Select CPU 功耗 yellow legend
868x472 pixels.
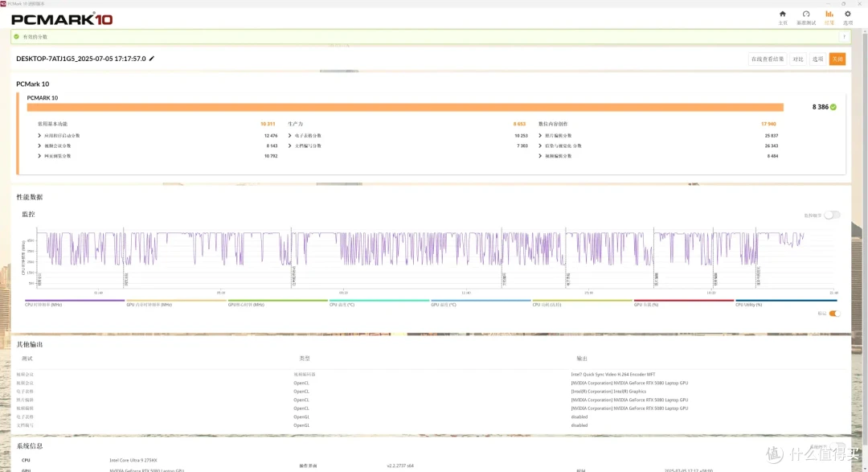tap(583, 302)
